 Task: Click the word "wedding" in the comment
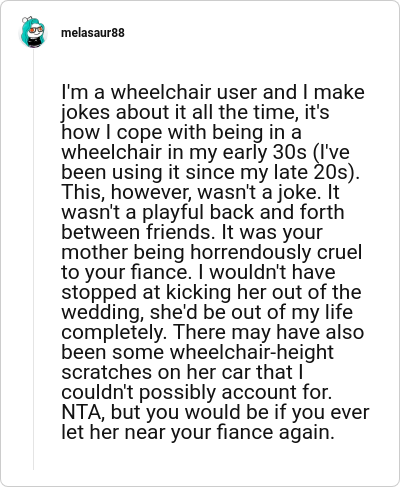click(102, 313)
